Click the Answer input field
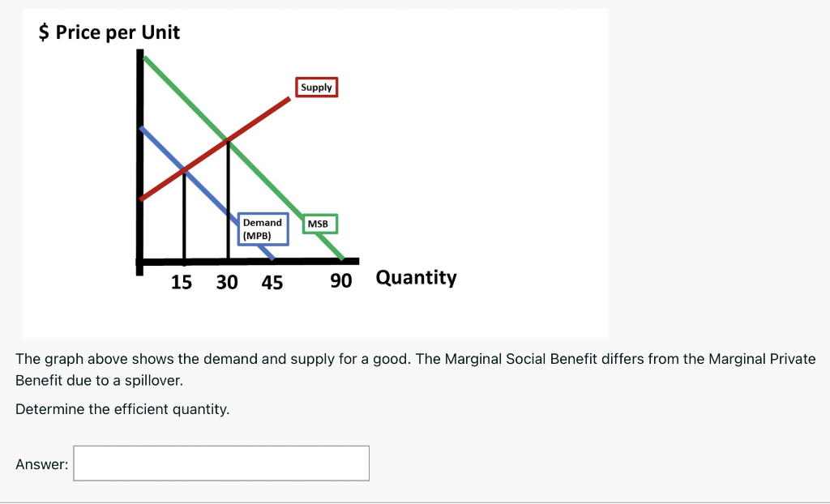 (220, 463)
